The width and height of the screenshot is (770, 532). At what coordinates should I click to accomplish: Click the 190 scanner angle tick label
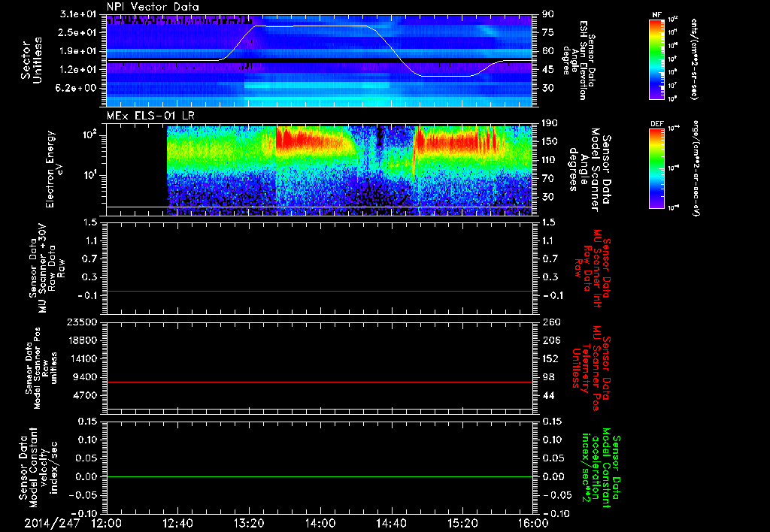550,123
